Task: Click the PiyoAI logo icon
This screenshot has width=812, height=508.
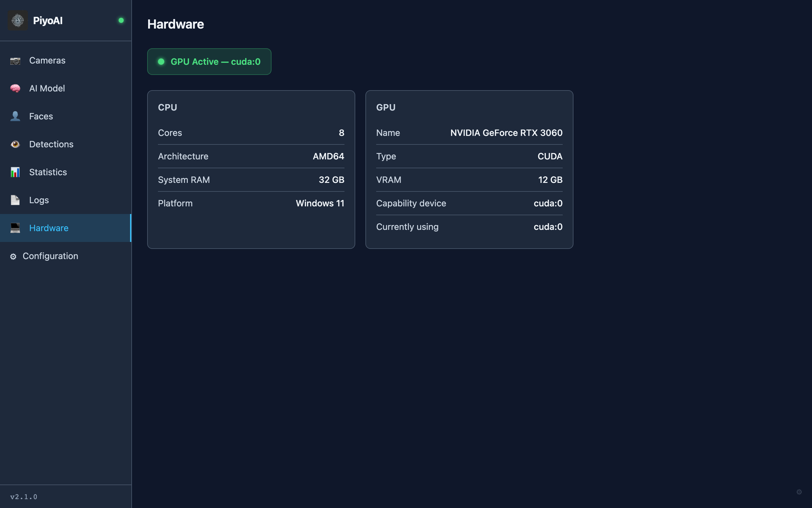Action: tap(18, 21)
